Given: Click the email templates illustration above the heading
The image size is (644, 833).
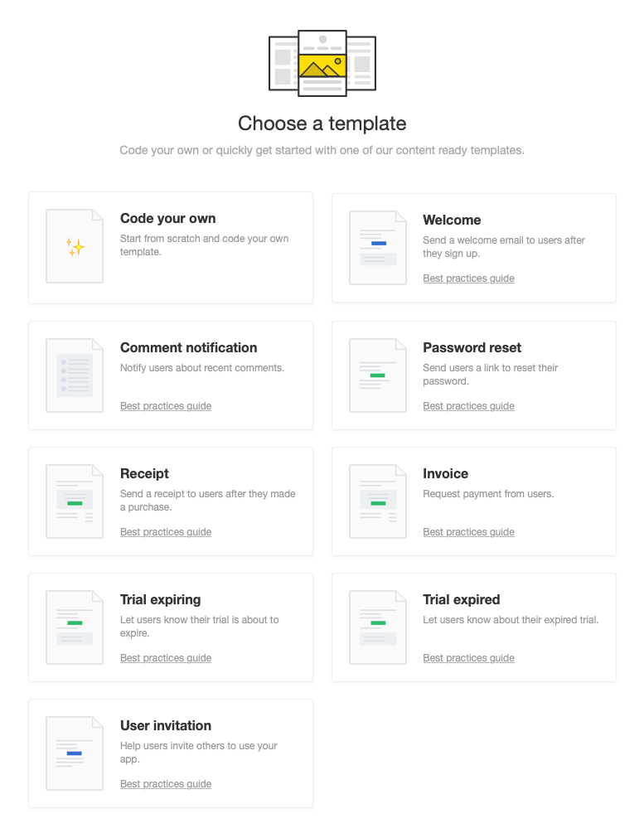Looking at the screenshot, I should (x=322, y=62).
